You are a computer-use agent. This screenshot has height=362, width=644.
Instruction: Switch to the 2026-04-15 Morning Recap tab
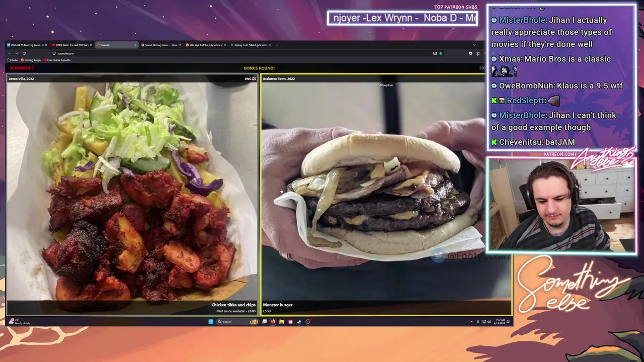tap(28, 45)
